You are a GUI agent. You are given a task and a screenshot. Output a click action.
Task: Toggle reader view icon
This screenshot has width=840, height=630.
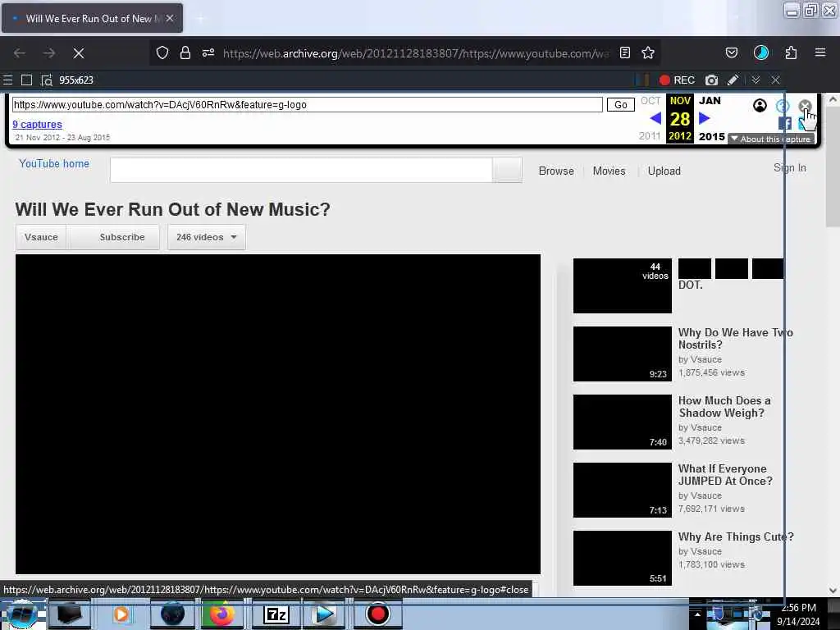coord(624,52)
